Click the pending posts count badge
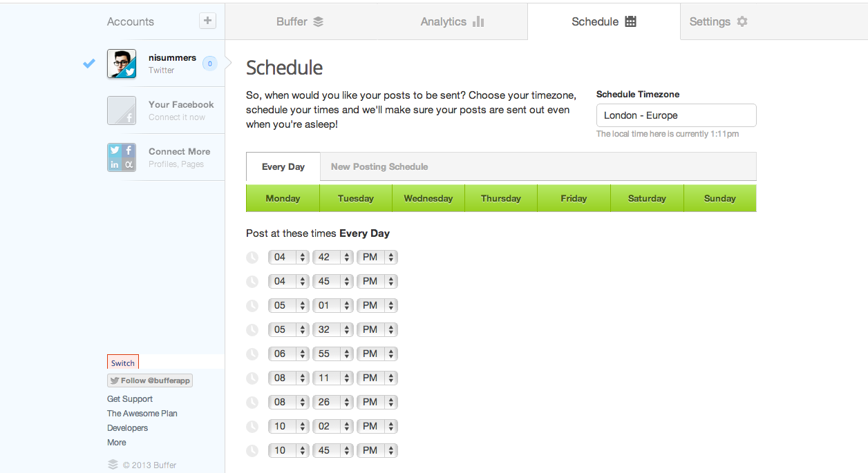Viewport: 868px width, 473px height. 210,64
